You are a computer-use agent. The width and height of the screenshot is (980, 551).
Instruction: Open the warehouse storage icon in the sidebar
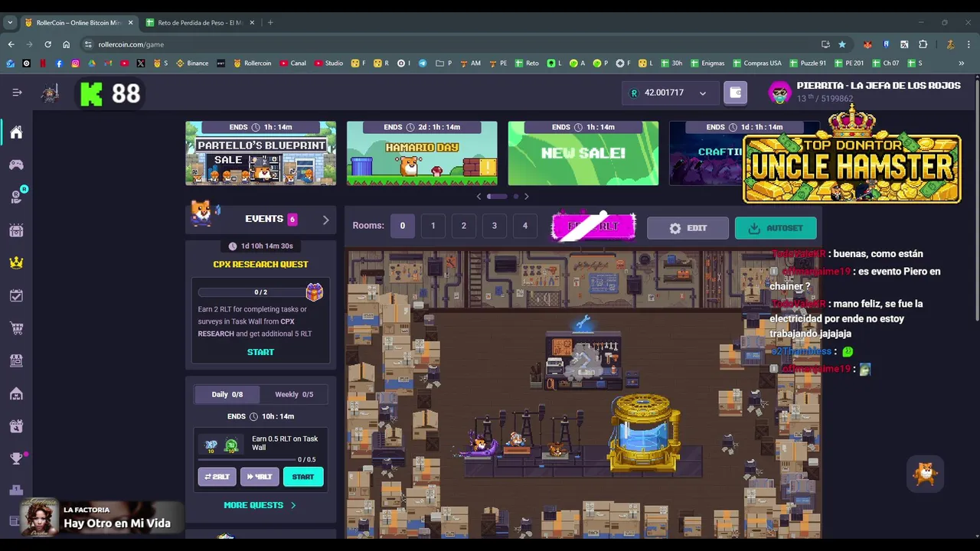coord(16,393)
